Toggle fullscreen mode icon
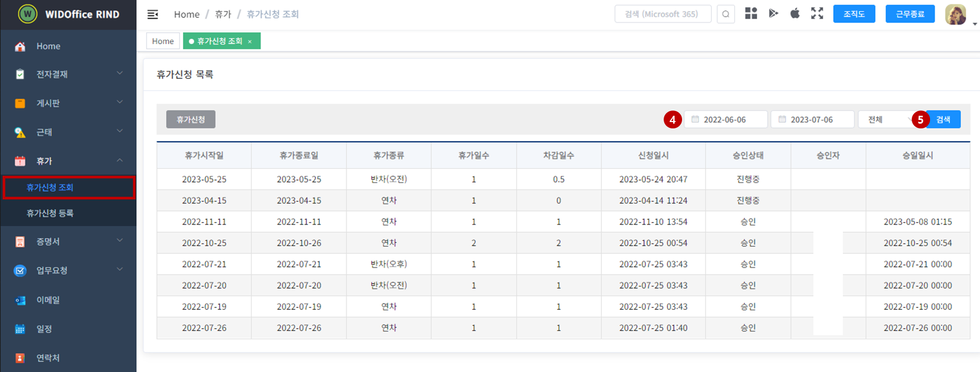This screenshot has width=980, height=372. (817, 14)
